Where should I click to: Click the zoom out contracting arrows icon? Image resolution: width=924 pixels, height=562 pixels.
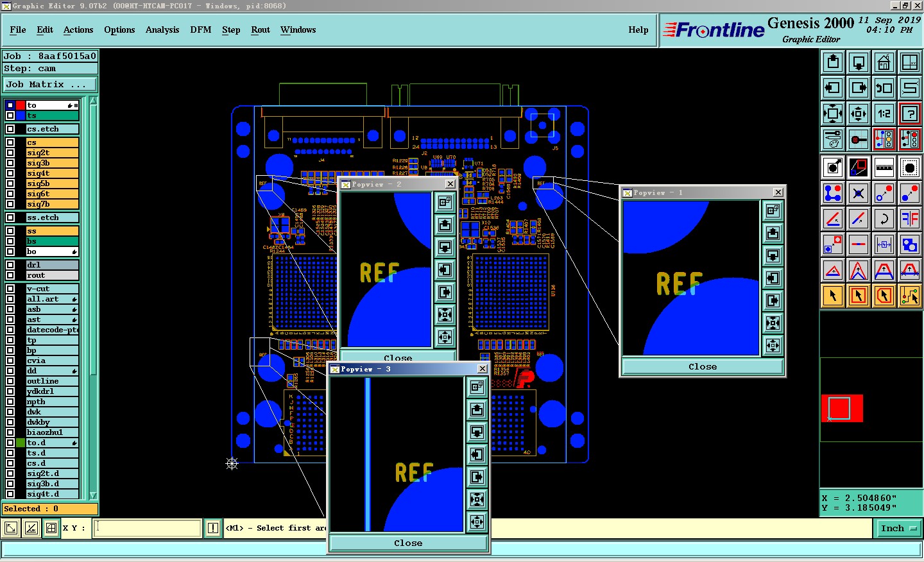click(x=859, y=114)
